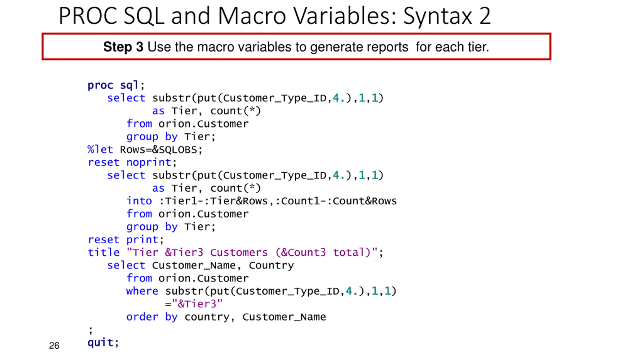Click the 'select Customer_Name, Country' line
This screenshot has height=362, width=644.
tap(200, 265)
